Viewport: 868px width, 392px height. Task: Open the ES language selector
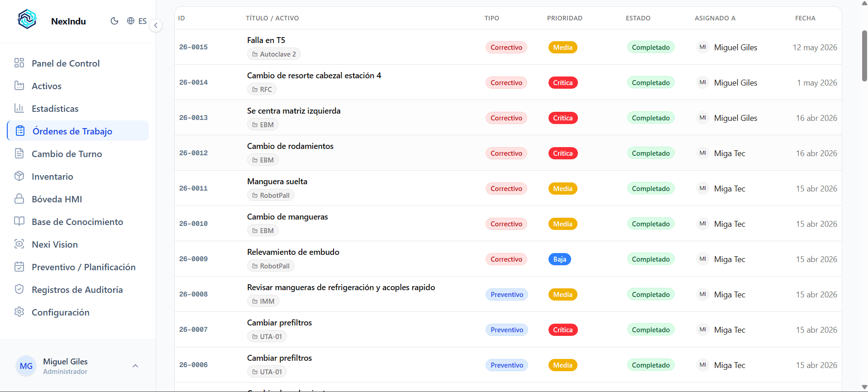point(137,21)
